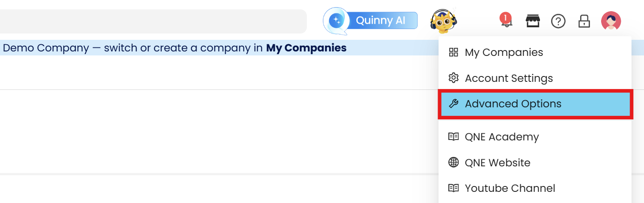Click the book icon beside QNE Academy
The image size is (644, 203).
point(453,137)
